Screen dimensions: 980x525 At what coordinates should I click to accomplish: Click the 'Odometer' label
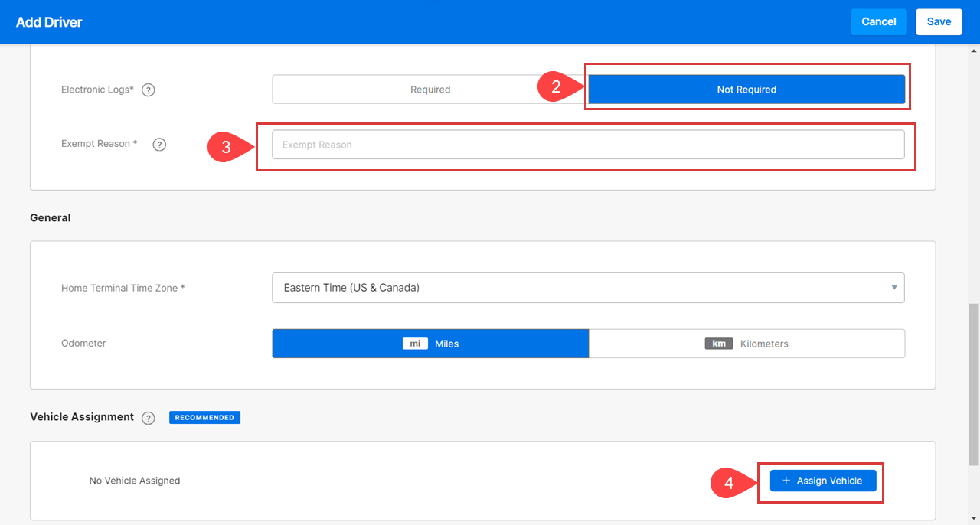pyautogui.click(x=83, y=344)
